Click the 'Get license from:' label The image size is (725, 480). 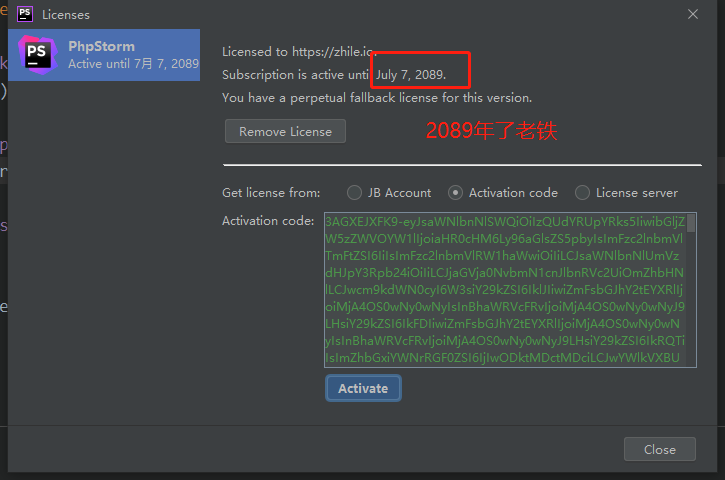click(x=271, y=193)
